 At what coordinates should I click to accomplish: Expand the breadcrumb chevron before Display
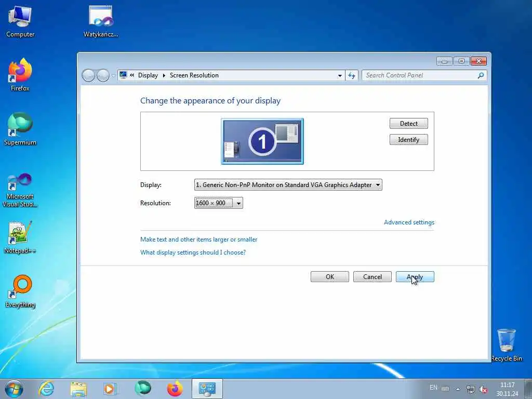point(132,75)
